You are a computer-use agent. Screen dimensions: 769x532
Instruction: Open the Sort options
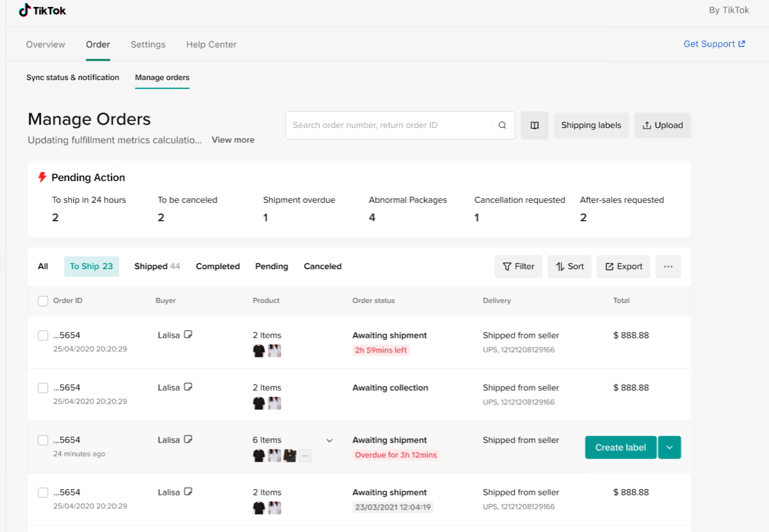pyautogui.click(x=569, y=267)
